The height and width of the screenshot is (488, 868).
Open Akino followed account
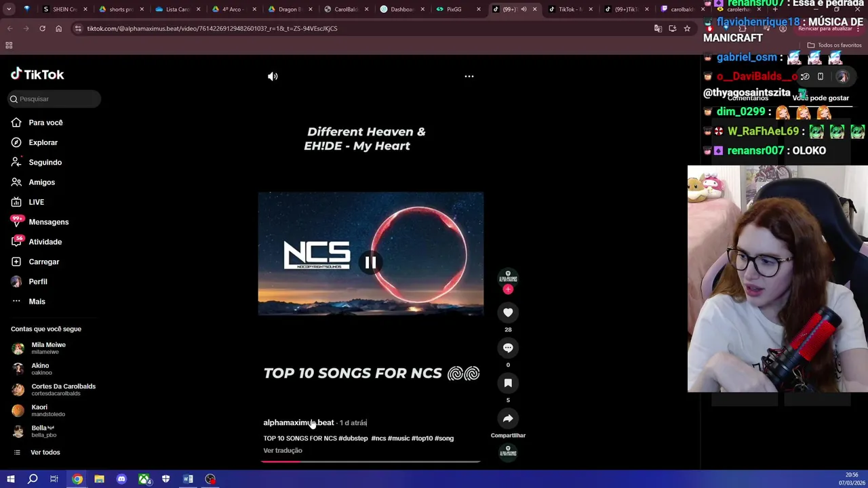coord(41,369)
